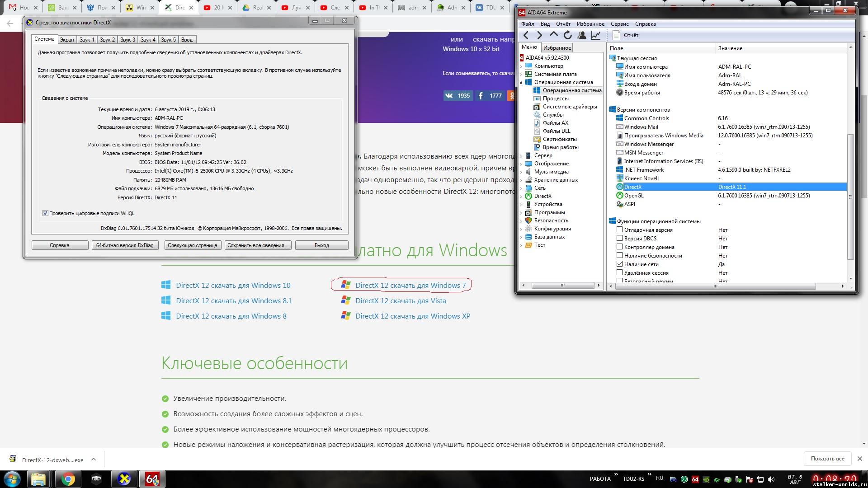Open the AIDA64 graph chart tool
The height and width of the screenshot is (488, 868).
click(x=596, y=35)
